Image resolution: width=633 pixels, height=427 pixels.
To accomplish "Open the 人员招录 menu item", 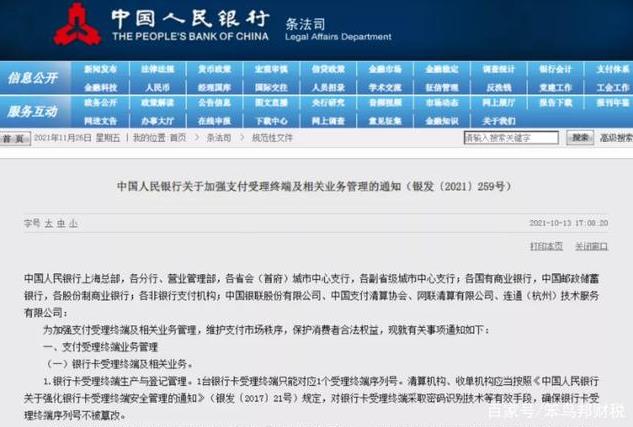I will [x=328, y=88].
